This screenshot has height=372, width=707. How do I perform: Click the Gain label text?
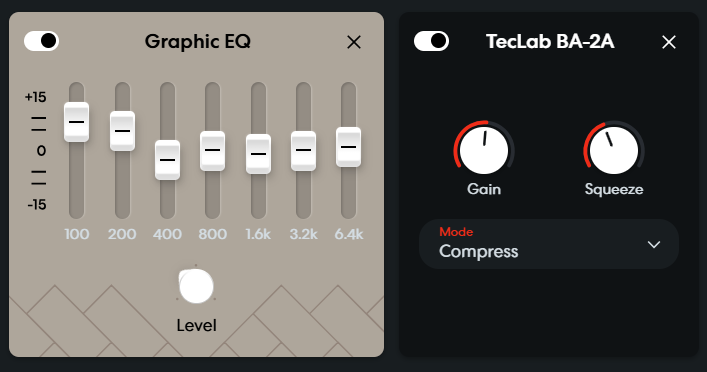pos(484,189)
